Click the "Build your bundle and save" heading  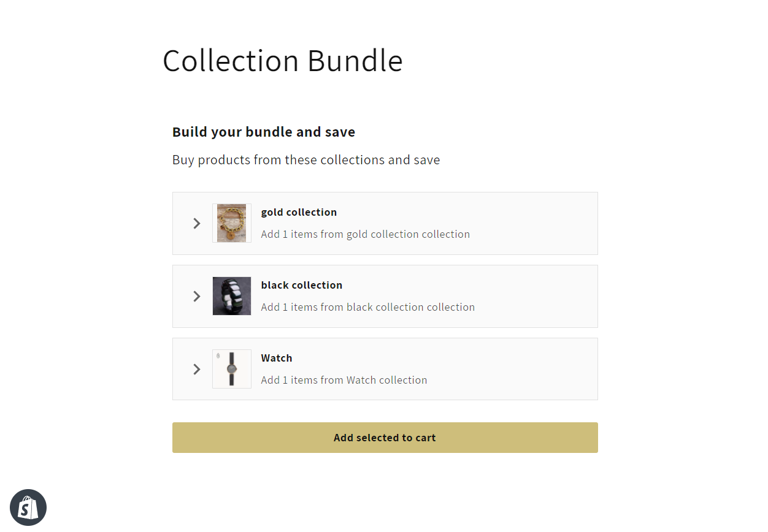[264, 132]
